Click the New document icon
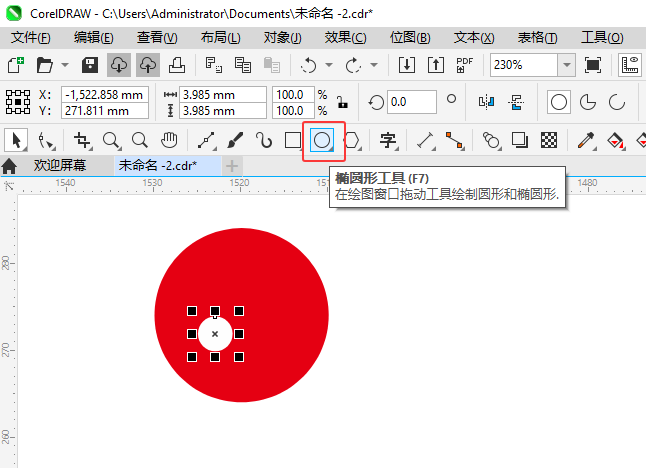The image size is (646, 468). point(16,65)
